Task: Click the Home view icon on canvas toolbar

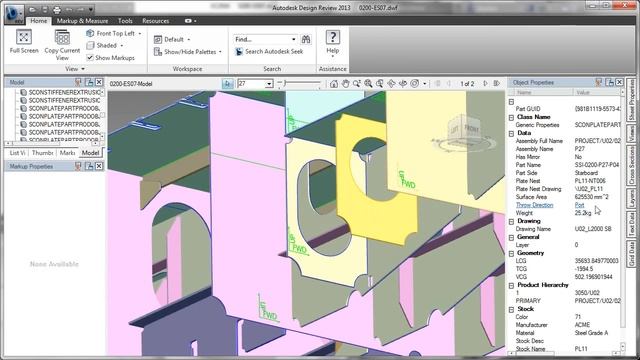Action: [x=334, y=84]
